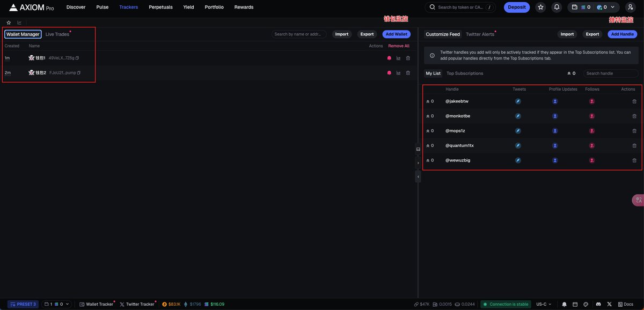Expand the footer wallet selector dropdown

(57, 304)
